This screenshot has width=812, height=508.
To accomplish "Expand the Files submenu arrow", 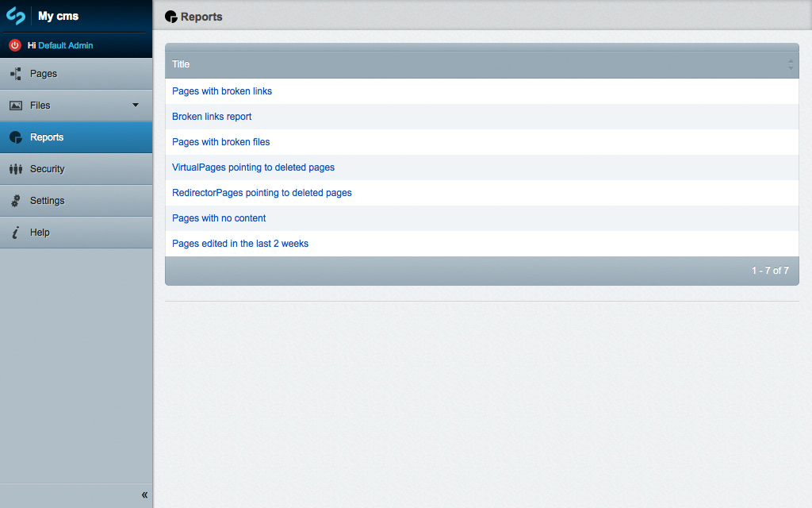I will (135, 105).
